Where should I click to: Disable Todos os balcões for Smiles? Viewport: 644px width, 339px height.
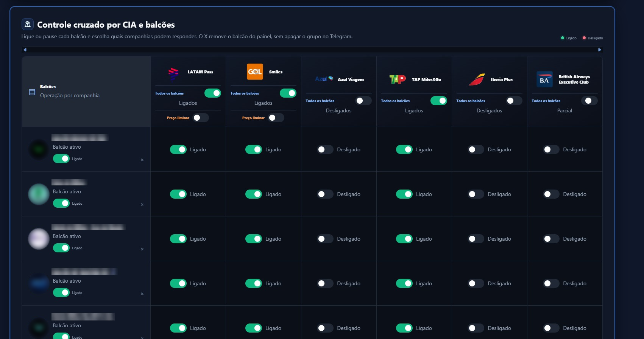288,93
